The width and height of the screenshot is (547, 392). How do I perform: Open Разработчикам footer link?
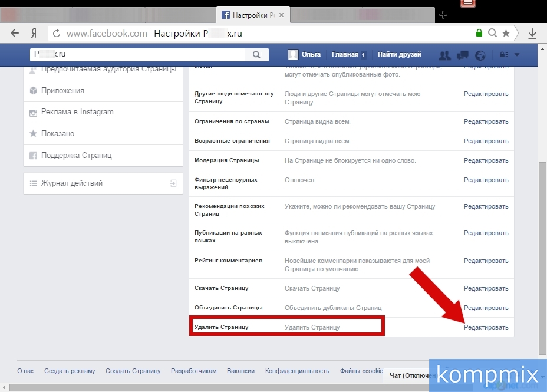(193, 371)
